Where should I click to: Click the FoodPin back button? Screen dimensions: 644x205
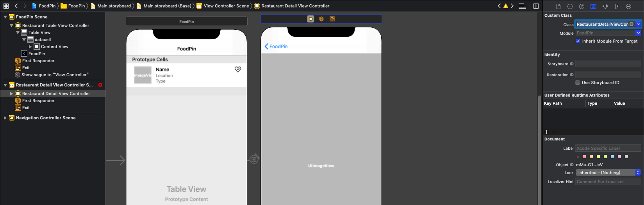[276, 46]
